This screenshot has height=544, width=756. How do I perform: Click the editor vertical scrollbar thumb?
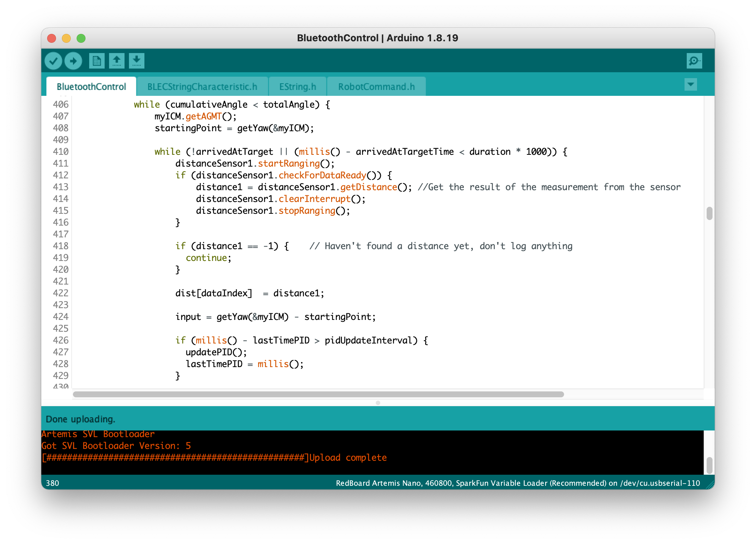tap(709, 213)
